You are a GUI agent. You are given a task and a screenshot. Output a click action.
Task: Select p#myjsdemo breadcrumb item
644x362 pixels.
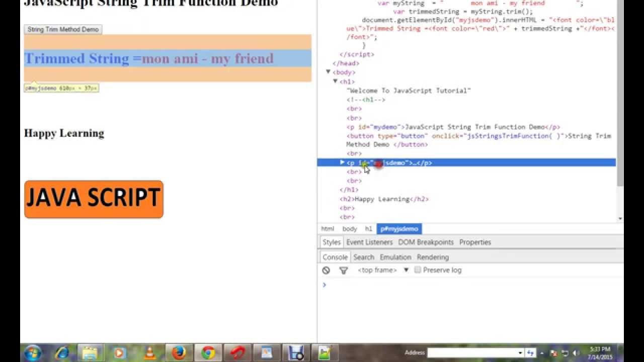point(399,229)
